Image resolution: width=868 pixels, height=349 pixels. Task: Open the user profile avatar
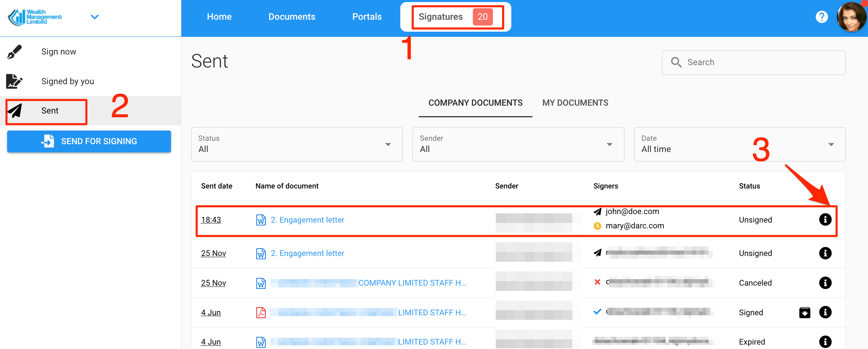pyautogui.click(x=851, y=17)
